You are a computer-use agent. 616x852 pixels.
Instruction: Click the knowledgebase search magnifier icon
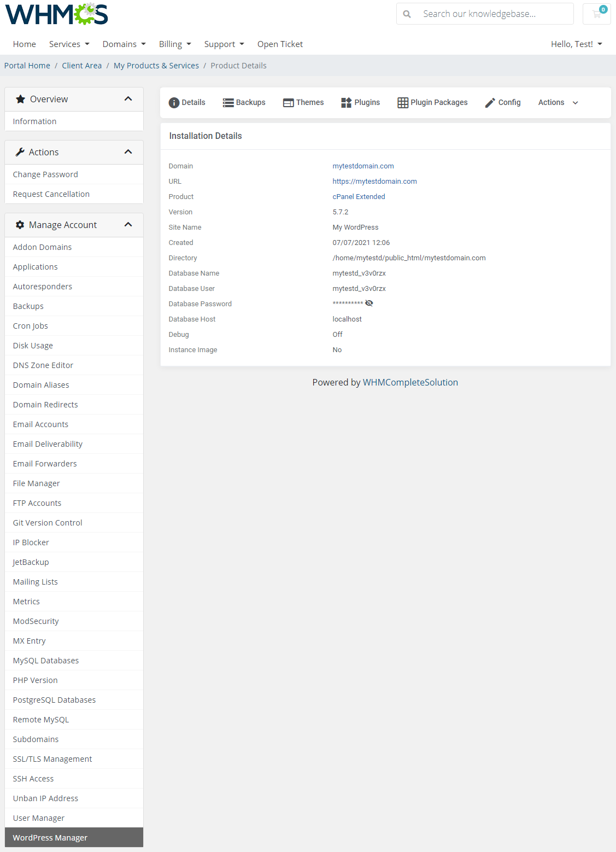pyautogui.click(x=407, y=14)
